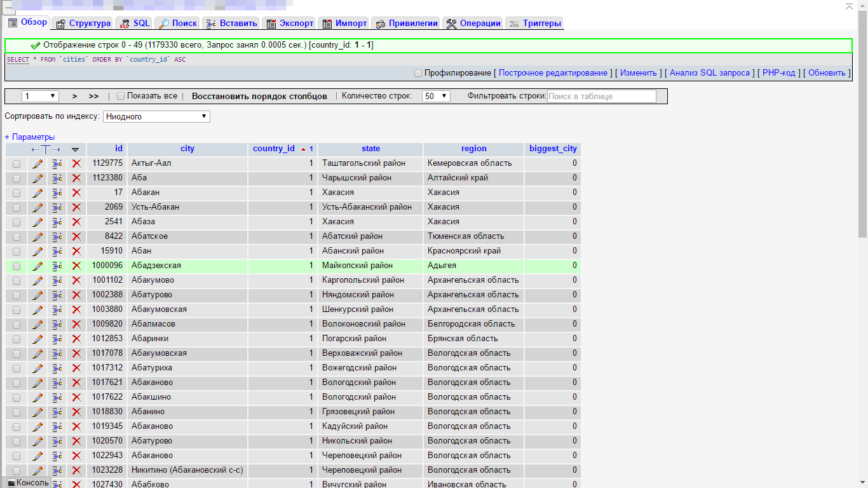This screenshot has height=488, width=868.
Task: Sort by country_id column header
Action: tap(274, 149)
